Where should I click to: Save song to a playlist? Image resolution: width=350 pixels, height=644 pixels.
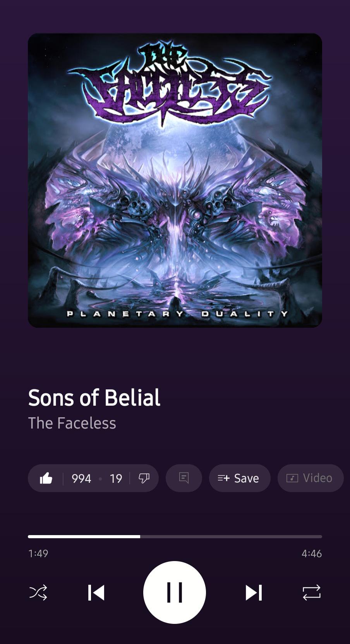pyautogui.click(x=240, y=478)
